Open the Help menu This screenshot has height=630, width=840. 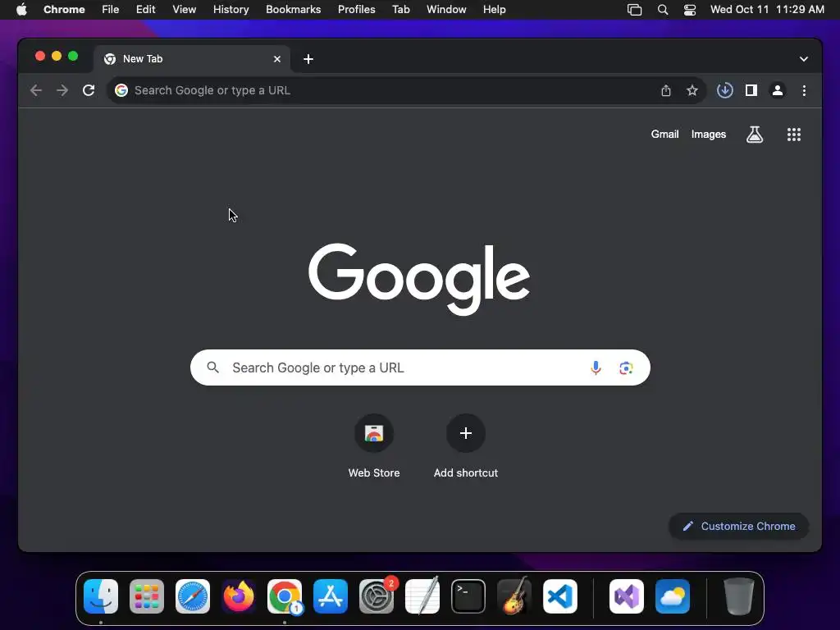click(494, 10)
